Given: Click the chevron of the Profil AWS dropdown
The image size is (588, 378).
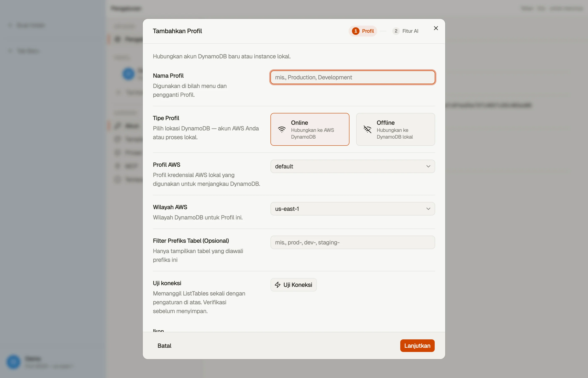Looking at the screenshot, I should point(428,166).
